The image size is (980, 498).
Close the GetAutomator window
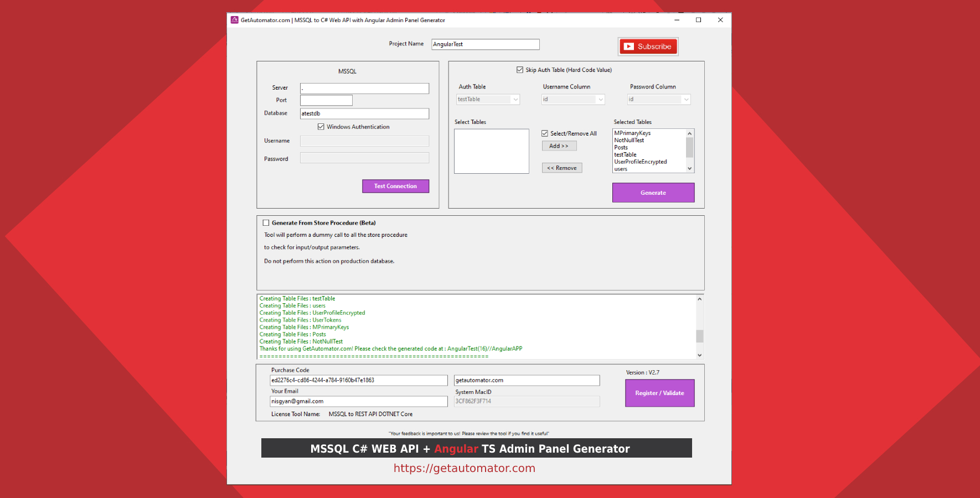720,20
